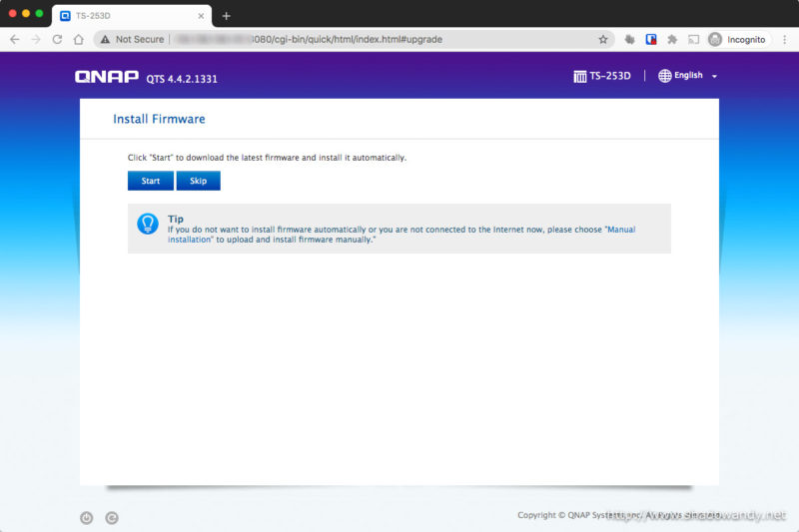Open the browser extensions puzzle icon
This screenshot has width=799, height=532.
point(671,39)
